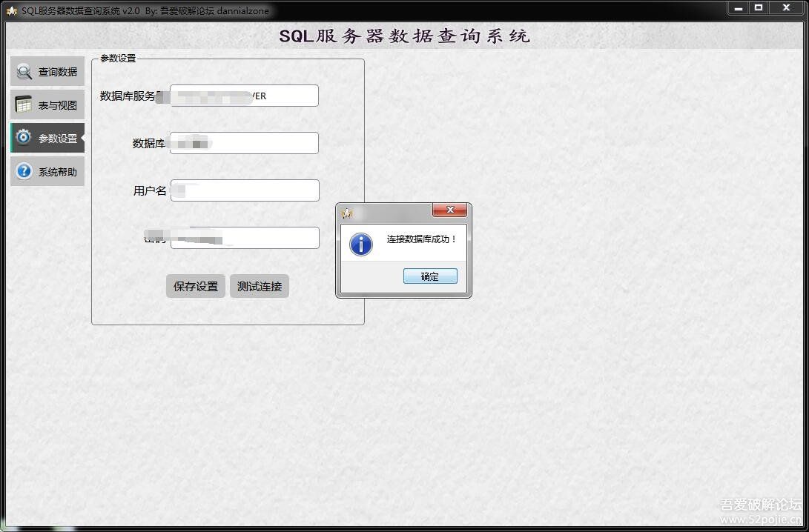Close the connection success dialog

[x=449, y=210]
